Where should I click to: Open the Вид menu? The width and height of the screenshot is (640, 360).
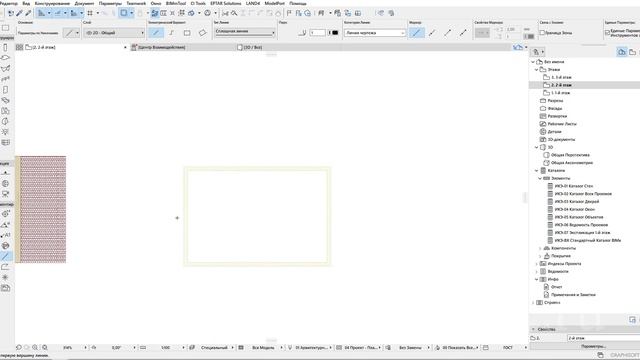(x=26, y=3)
